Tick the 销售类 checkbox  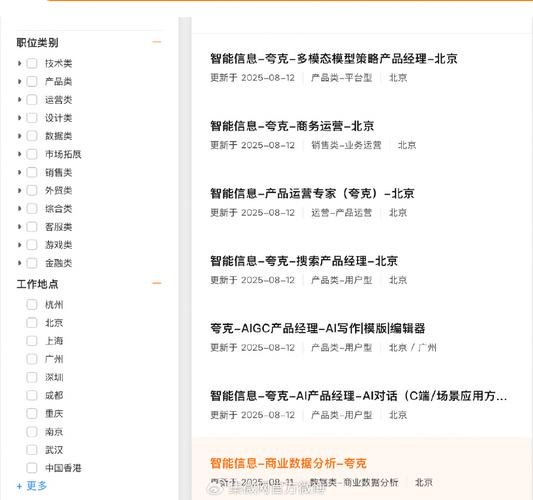pos(32,172)
